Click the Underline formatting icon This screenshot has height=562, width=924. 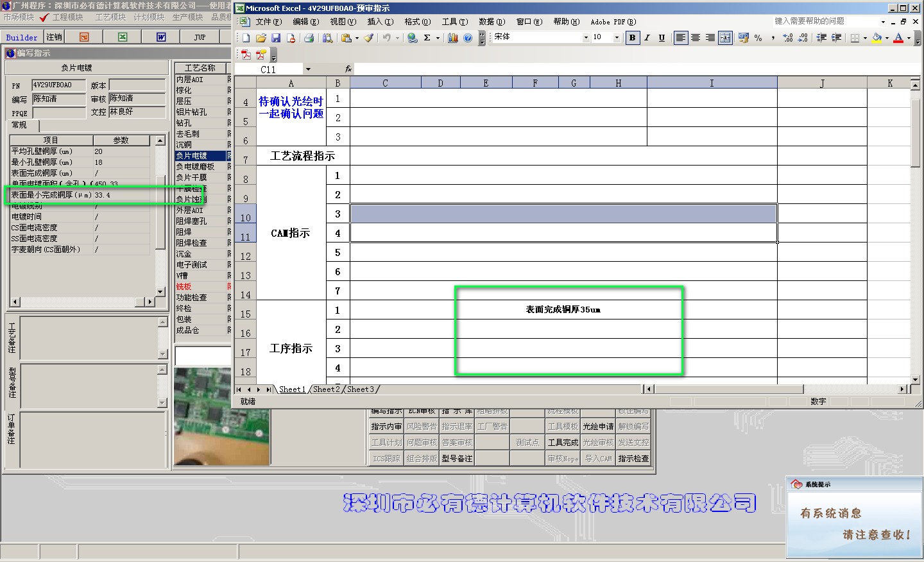tap(662, 38)
